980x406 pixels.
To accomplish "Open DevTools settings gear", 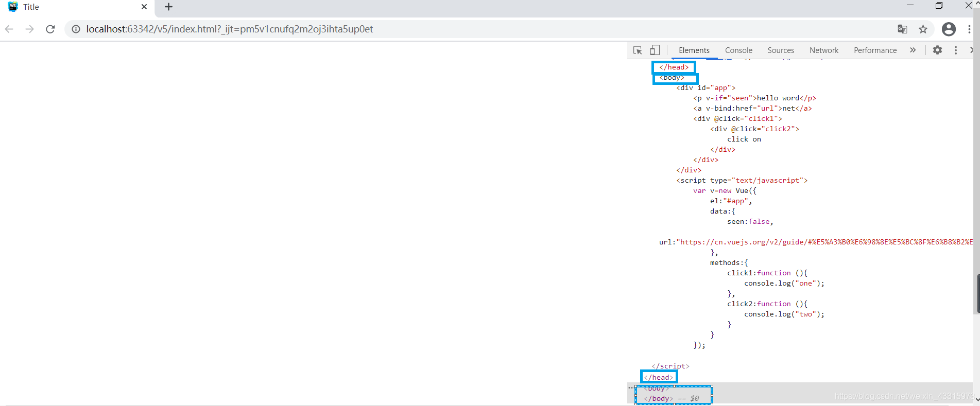I will pyautogui.click(x=937, y=50).
